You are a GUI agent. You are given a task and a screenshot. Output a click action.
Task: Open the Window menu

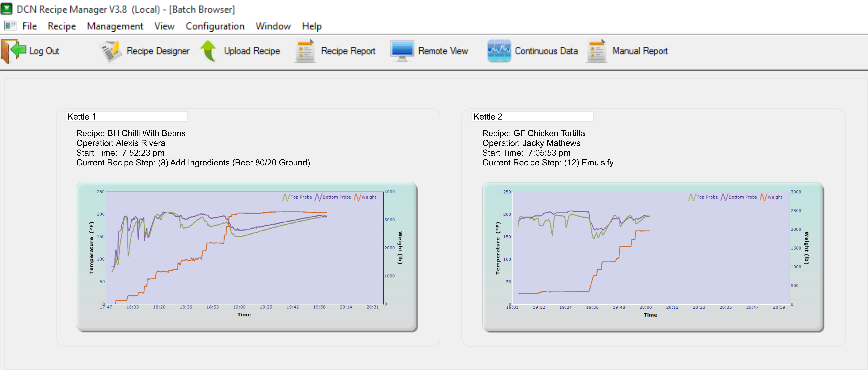click(273, 26)
